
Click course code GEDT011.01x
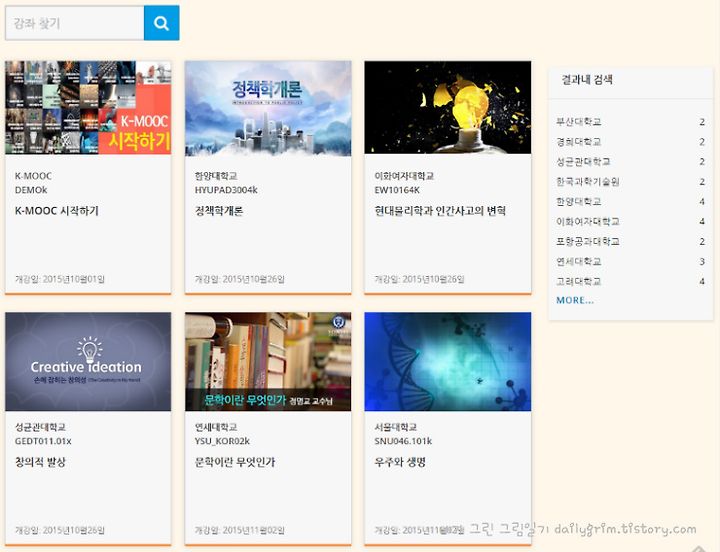tap(43, 441)
